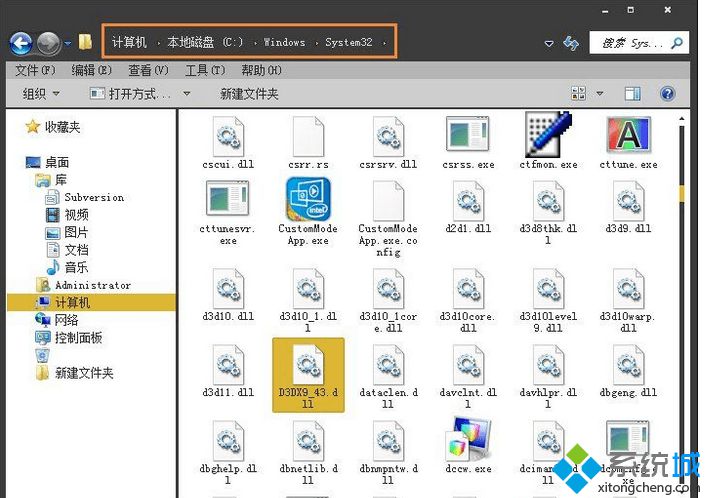This screenshot has height=498, width=705.
Task: Toggle the preview pane button
Action: 632,93
